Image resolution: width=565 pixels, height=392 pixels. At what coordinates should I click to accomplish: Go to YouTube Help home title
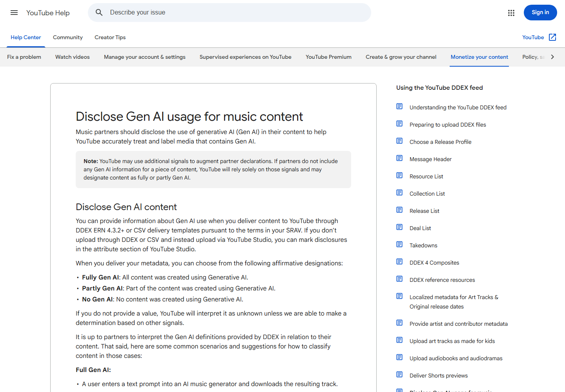point(48,13)
